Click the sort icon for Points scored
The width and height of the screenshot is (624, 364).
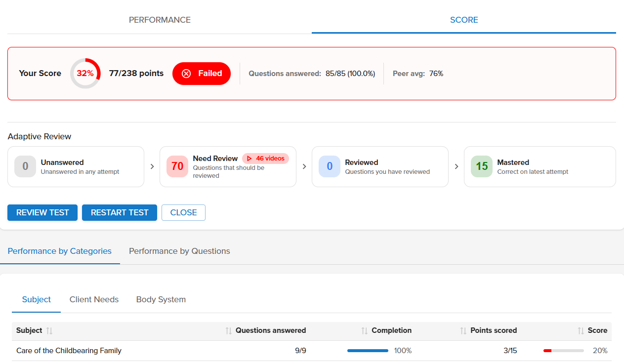click(463, 330)
